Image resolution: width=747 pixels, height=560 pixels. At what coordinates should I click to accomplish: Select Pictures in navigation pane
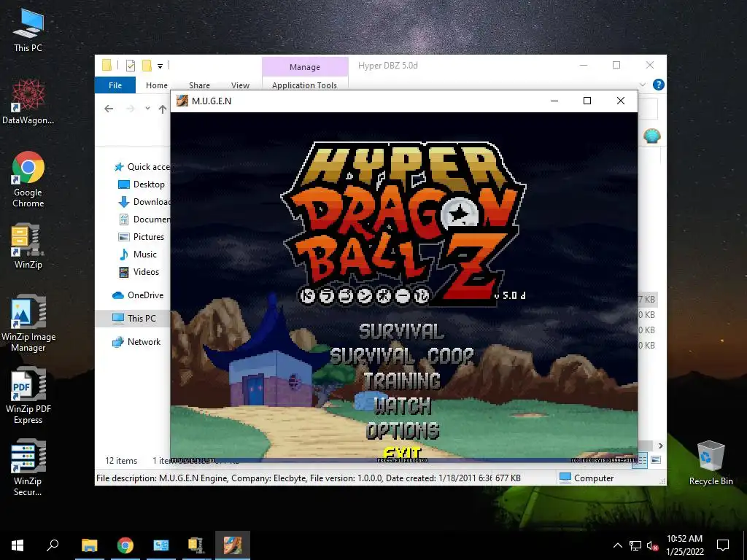141,237
